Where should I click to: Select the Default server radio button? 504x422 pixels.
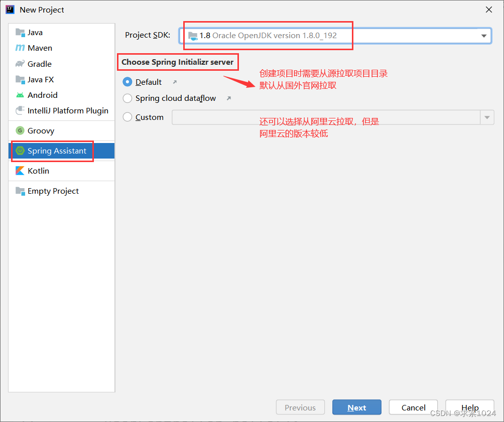click(128, 82)
